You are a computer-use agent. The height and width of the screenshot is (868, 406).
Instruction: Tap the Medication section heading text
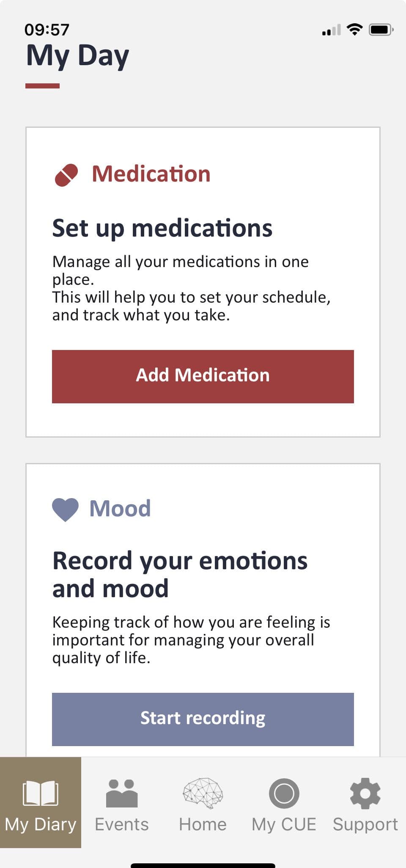(151, 174)
